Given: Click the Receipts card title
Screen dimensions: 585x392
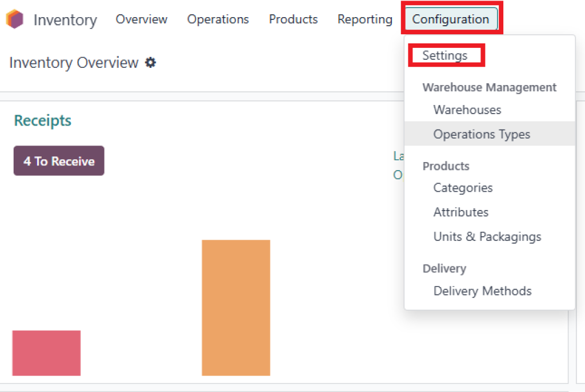Looking at the screenshot, I should point(43,121).
